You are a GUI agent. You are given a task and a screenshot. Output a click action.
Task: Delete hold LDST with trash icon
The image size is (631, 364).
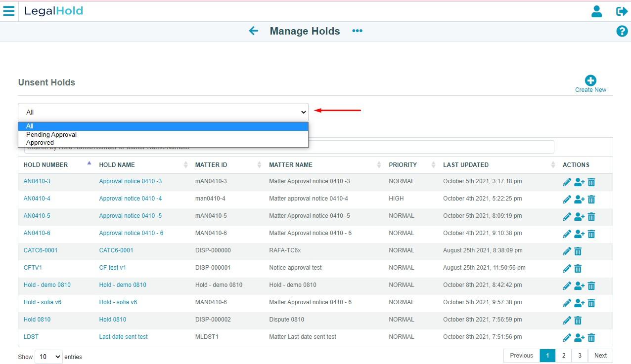click(591, 338)
